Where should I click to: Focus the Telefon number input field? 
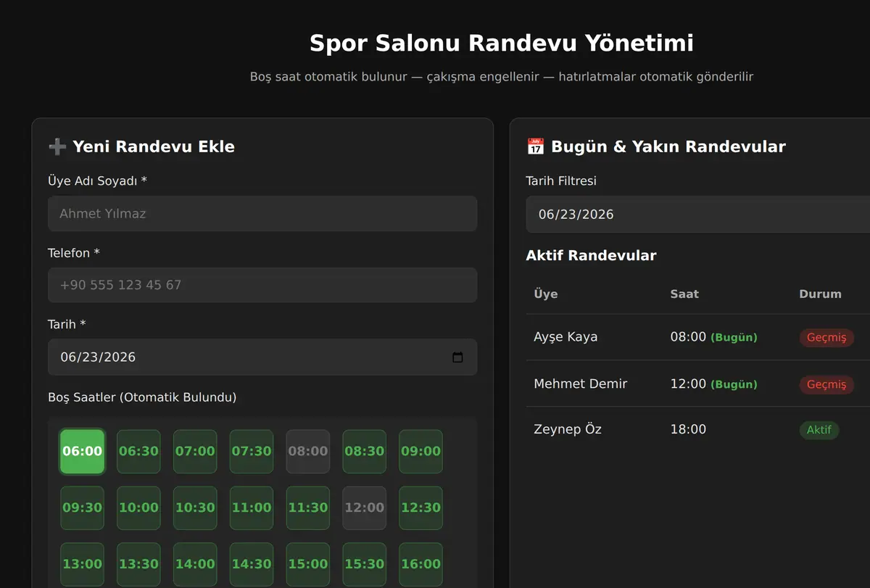pyautogui.click(x=262, y=285)
